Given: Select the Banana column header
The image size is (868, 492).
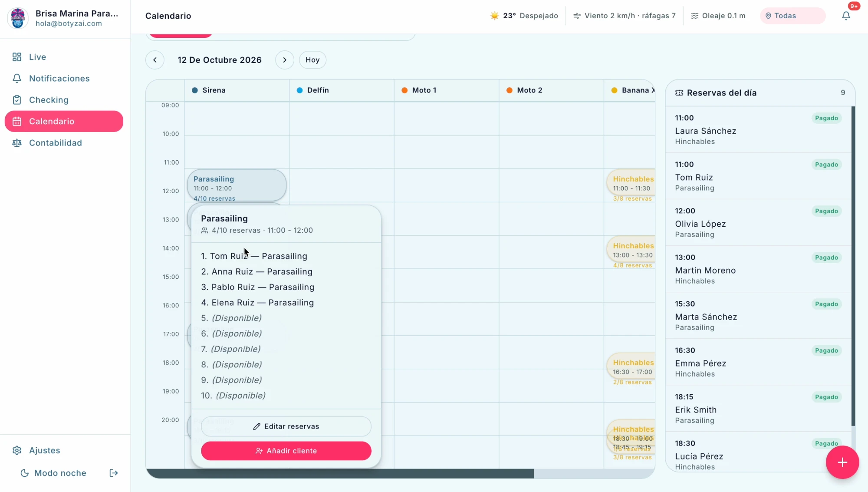Looking at the screenshot, I should (x=630, y=90).
